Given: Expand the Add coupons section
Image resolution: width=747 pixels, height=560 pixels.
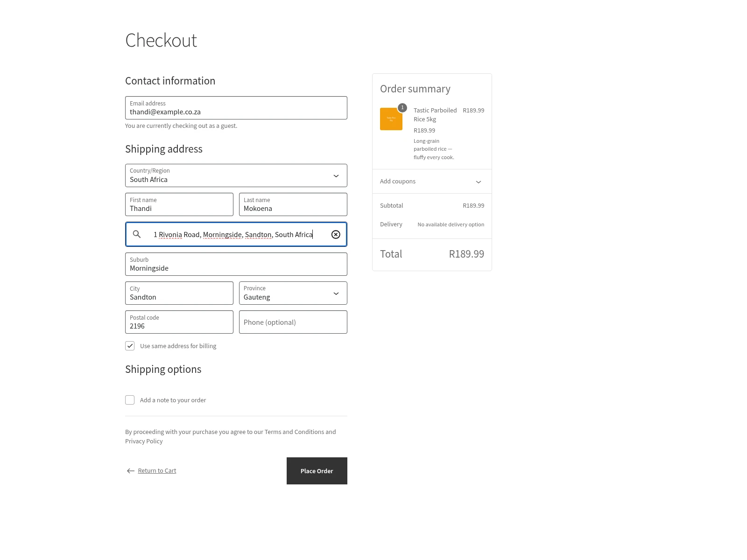Looking at the screenshot, I should pos(432,182).
